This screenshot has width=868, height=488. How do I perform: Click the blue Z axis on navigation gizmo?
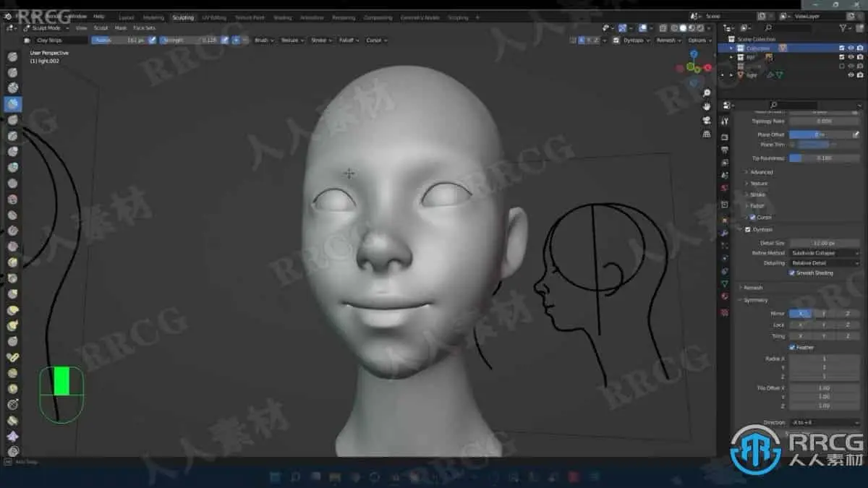pyautogui.click(x=694, y=53)
